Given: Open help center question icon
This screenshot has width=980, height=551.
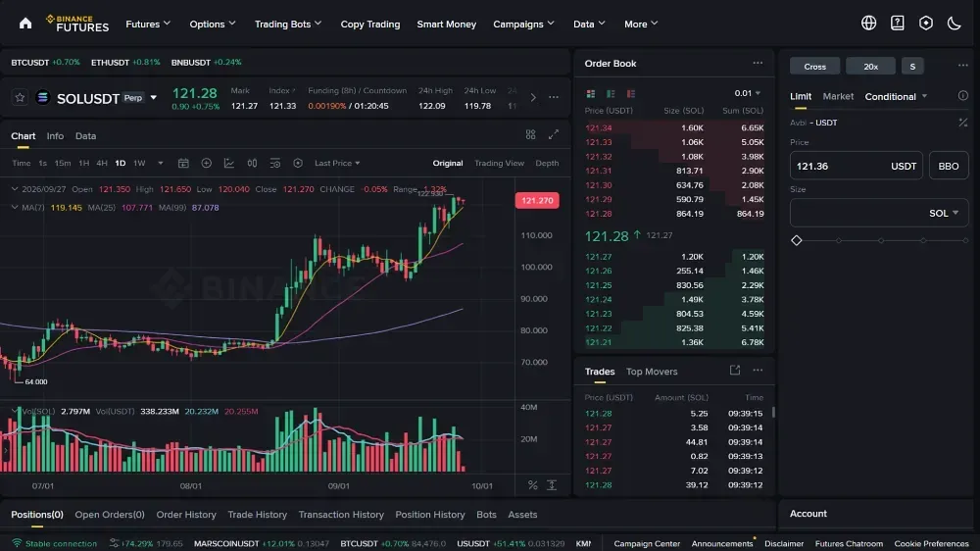Looking at the screenshot, I should (x=897, y=24).
